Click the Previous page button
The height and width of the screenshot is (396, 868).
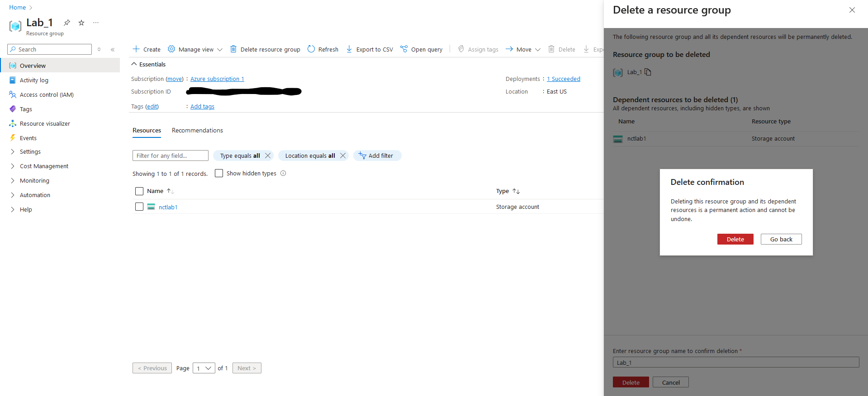point(152,368)
